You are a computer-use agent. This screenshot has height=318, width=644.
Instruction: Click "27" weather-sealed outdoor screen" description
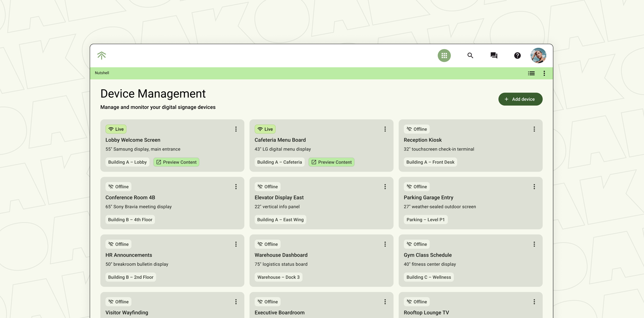[x=440, y=207]
